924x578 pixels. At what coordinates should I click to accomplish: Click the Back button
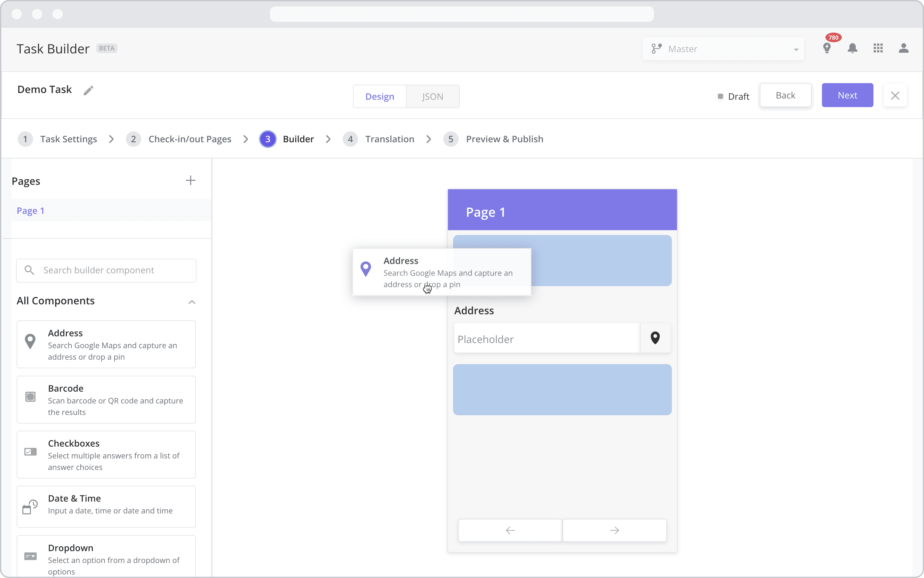tap(785, 95)
